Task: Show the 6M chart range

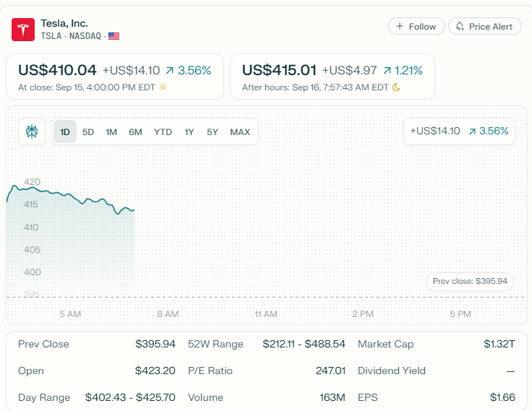Action: coord(135,131)
